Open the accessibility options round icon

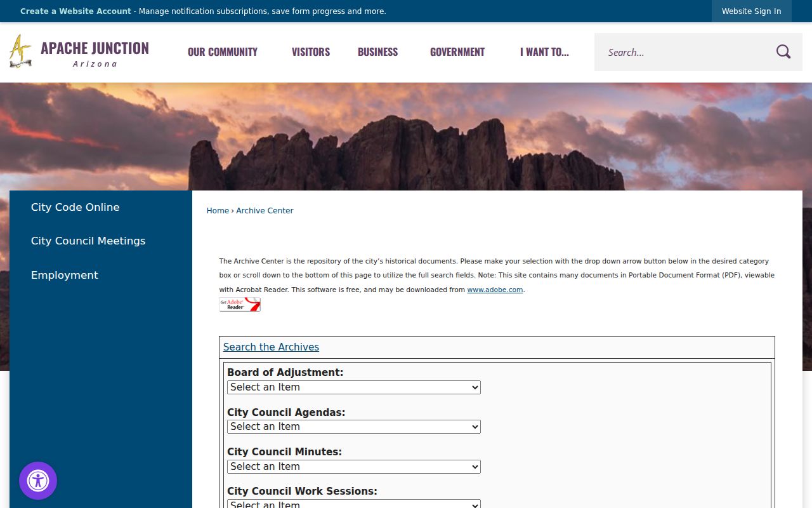click(x=38, y=481)
